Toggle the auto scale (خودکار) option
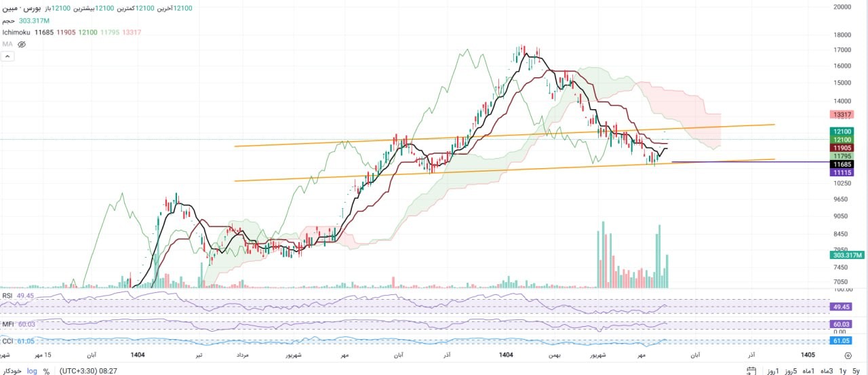868x375 pixels. coord(13,371)
